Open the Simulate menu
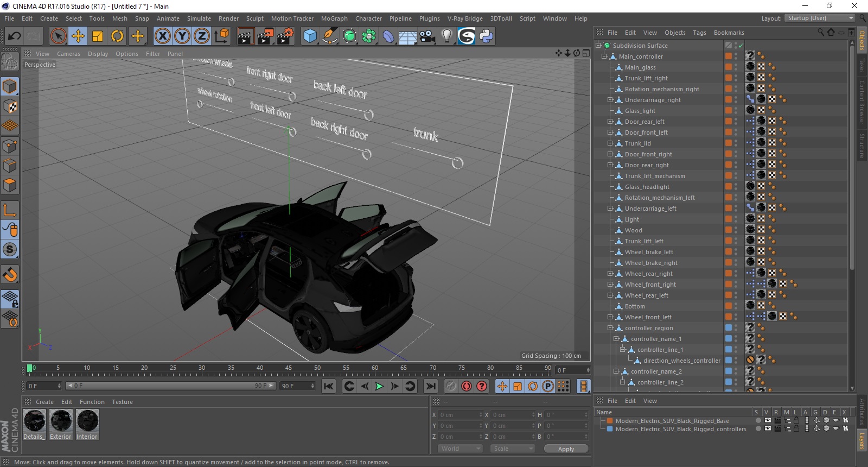This screenshot has width=868, height=467. pyautogui.click(x=199, y=18)
